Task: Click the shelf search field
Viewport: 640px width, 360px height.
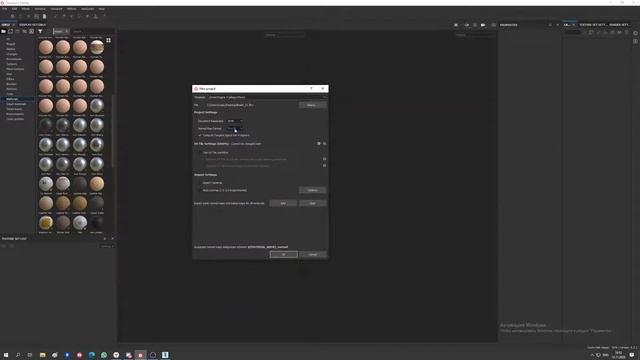Action: tap(92, 31)
